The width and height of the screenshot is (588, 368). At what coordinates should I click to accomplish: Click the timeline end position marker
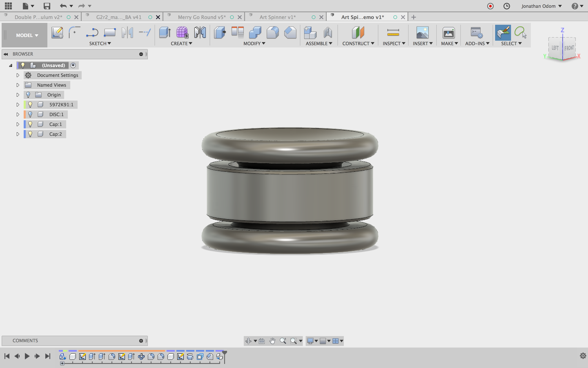(224, 353)
